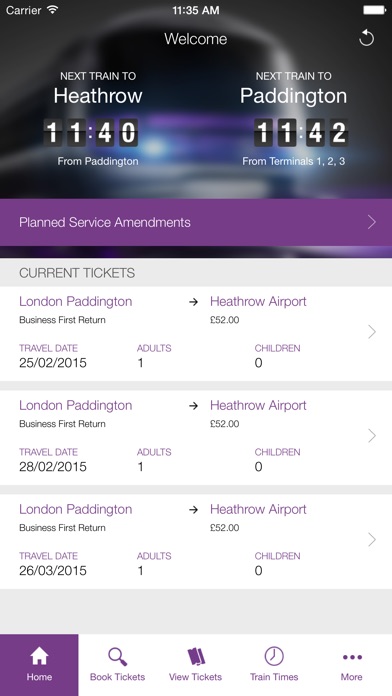Tap the Wi-Fi icon next to Carrier
The image size is (392, 696).
coord(52,9)
